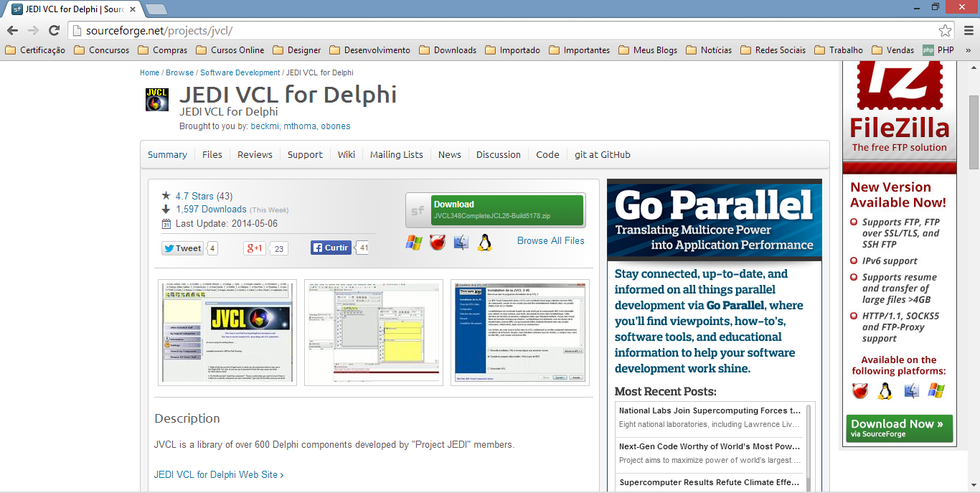Click FileZilla Download Now button

(899, 428)
